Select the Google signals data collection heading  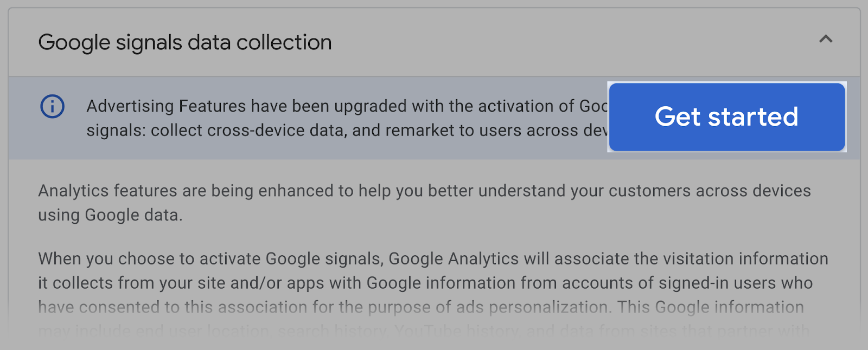pyautogui.click(x=184, y=42)
